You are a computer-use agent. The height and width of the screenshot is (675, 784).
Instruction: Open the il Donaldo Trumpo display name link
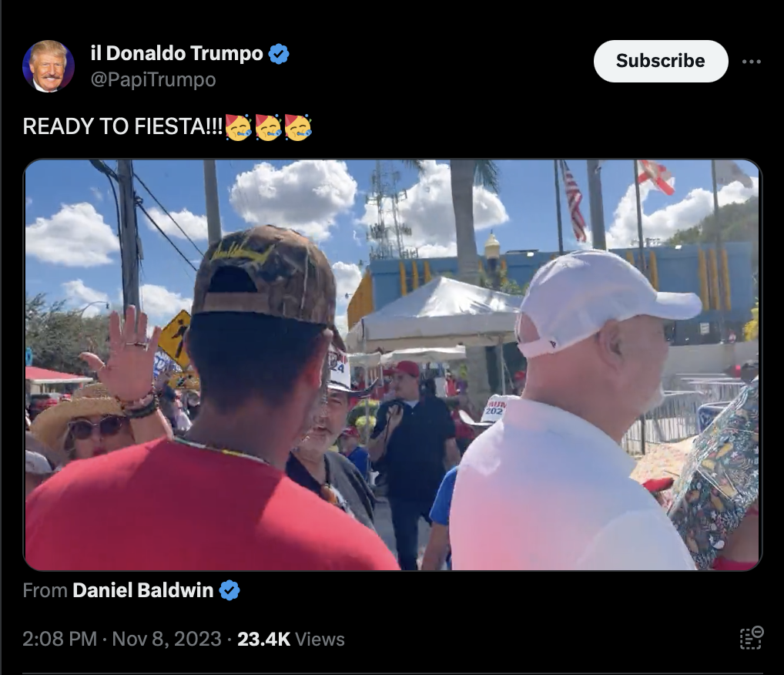pos(176,53)
